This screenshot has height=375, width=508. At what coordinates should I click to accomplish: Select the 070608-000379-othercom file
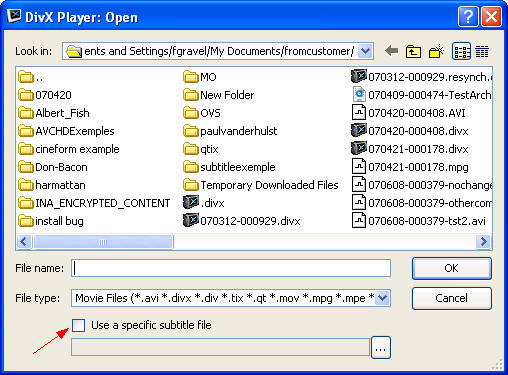[x=421, y=203]
